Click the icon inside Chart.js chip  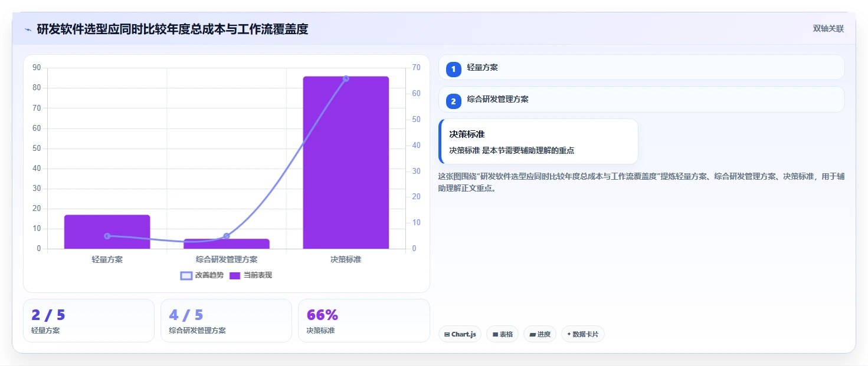pos(447,335)
